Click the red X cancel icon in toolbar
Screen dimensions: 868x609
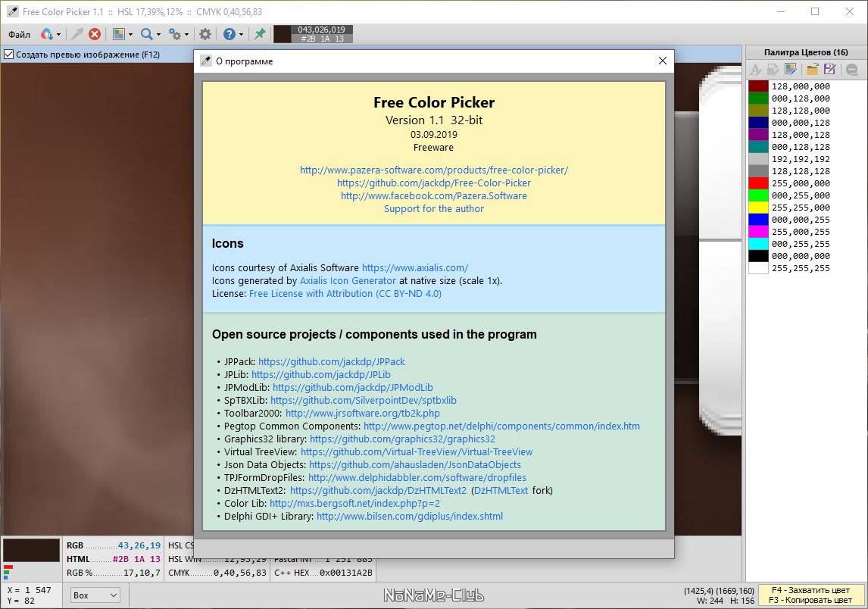[x=95, y=34]
